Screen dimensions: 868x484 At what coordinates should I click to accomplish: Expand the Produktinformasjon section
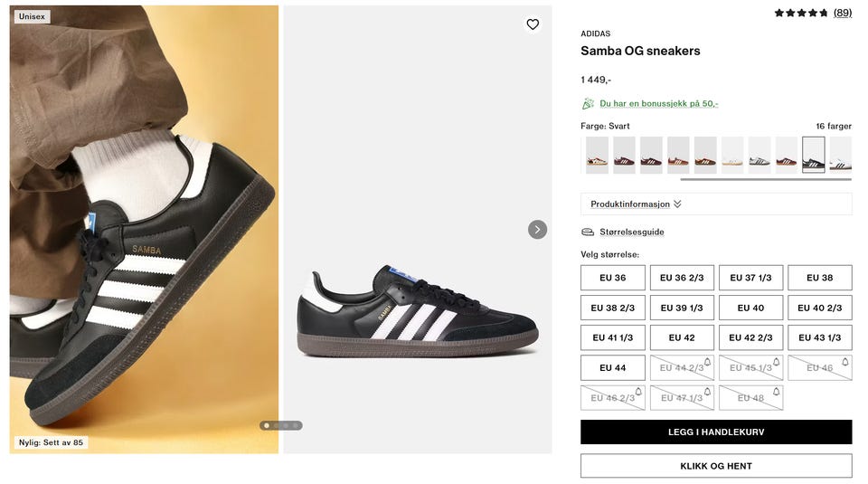point(716,204)
